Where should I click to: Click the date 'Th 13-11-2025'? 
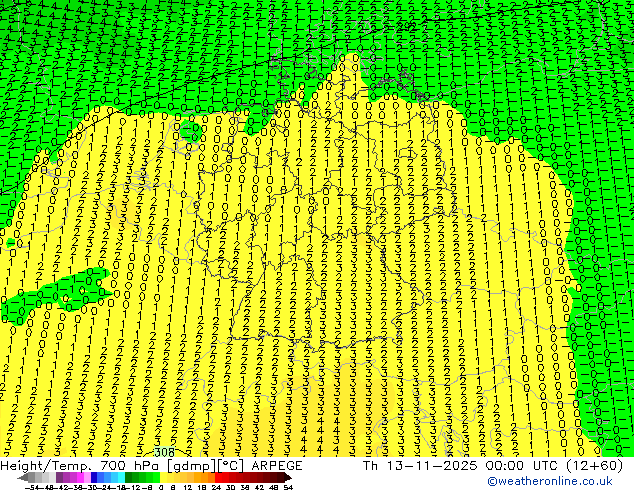[420, 466]
